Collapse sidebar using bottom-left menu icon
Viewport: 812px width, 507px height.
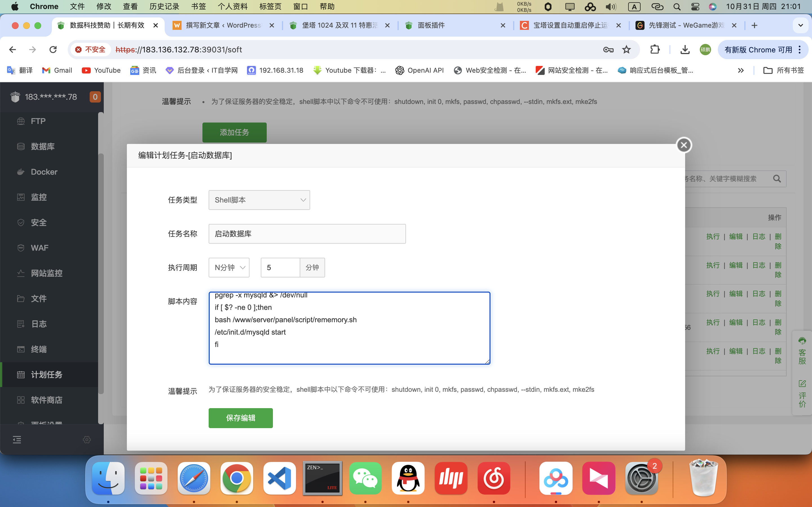pos(17,440)
